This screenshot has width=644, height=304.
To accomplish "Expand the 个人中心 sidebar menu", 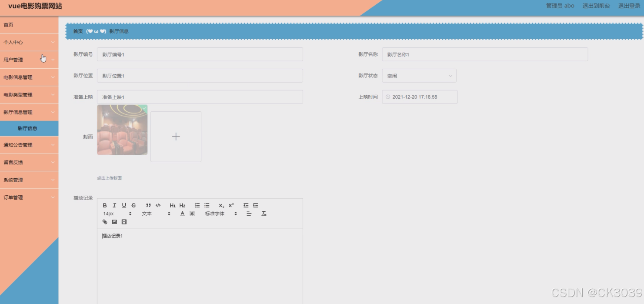I will pyautogui.click(x=29, y=42).
